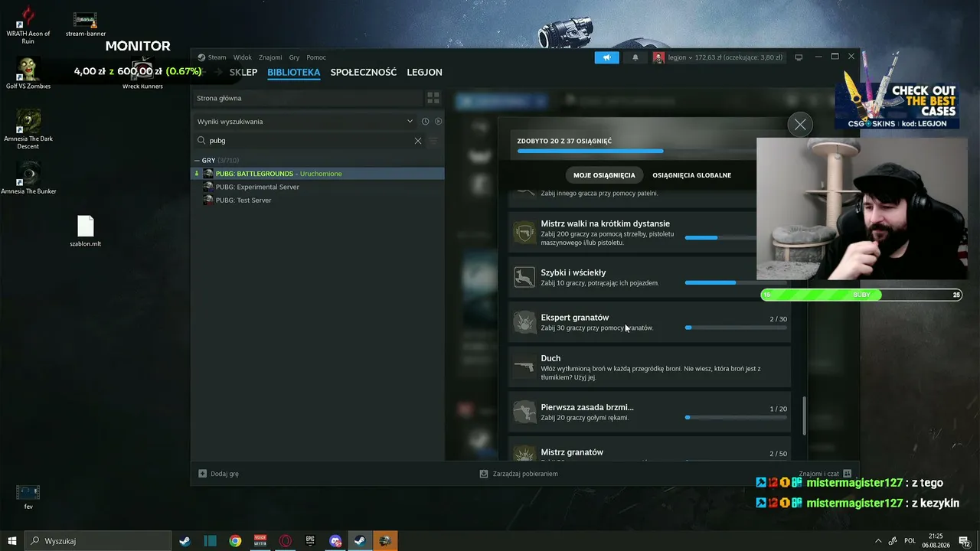The height and width of the screenshot is (551, 980).
Task: Open the Widok menu
Action: tap(243, 57)
